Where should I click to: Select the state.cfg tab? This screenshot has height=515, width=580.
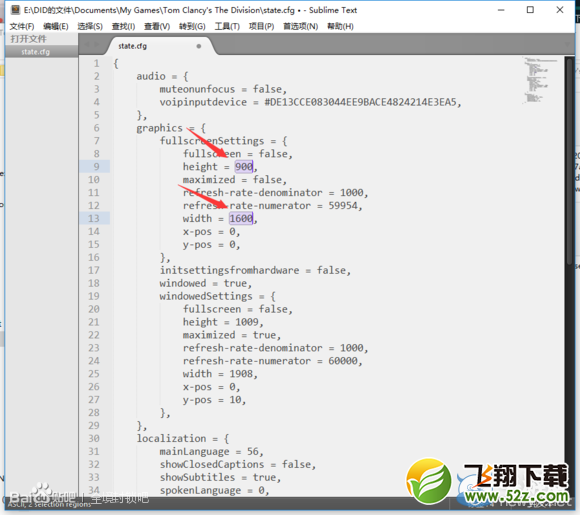[159, 46]
